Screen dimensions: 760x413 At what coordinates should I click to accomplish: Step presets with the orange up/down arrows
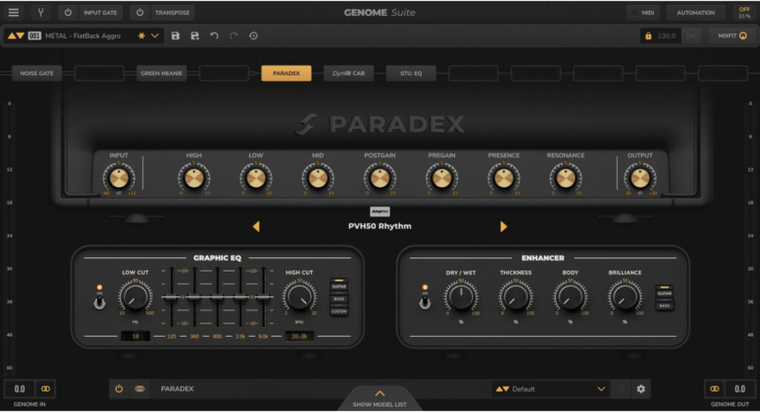tap(16, 36)
